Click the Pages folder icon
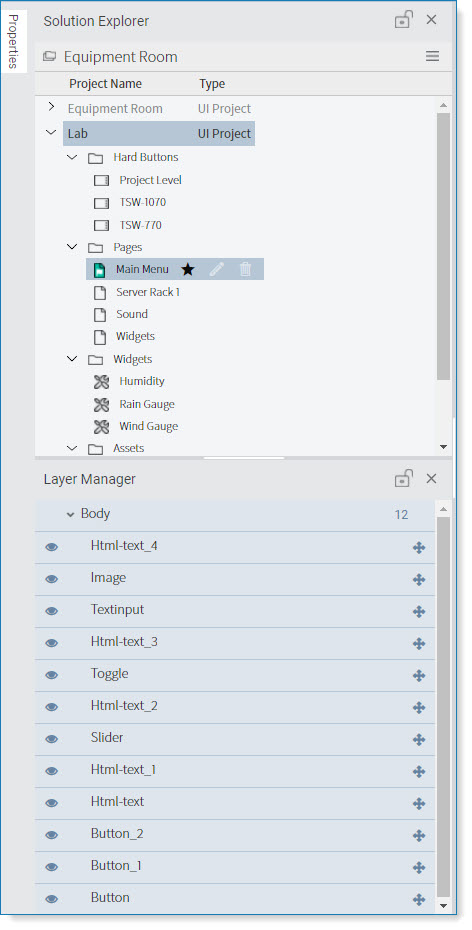 click(x=95, y=247)
